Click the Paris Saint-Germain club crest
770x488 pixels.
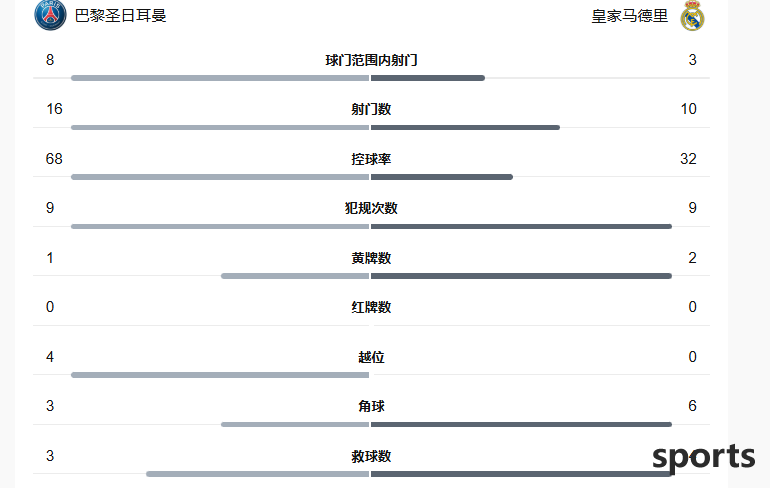50,15
